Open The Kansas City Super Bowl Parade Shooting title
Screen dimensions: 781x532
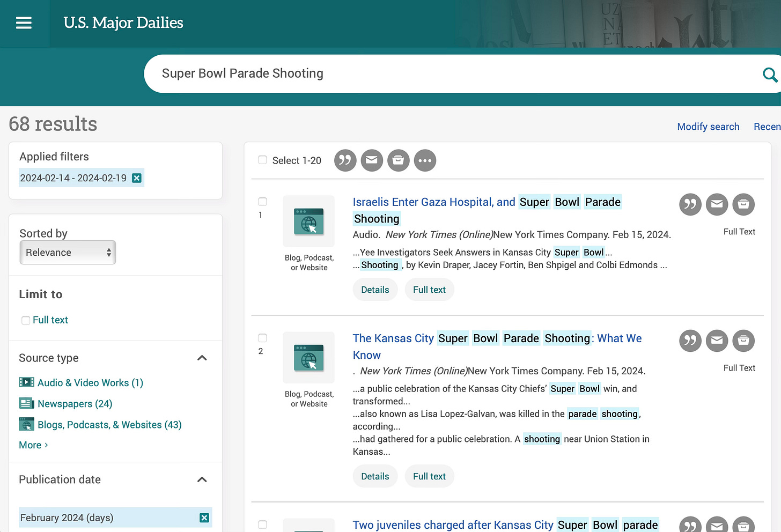pyautogui.click(x=497, y=346)
